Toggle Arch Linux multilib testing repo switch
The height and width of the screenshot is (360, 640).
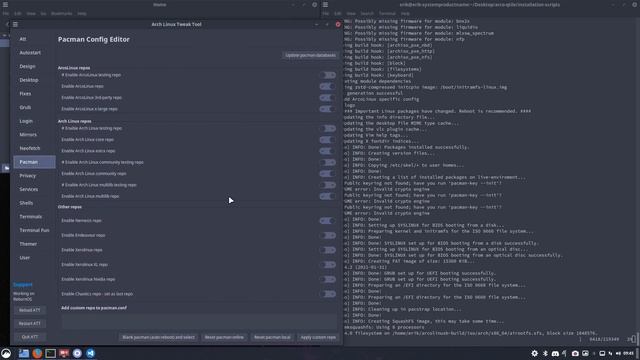[x=327, y=185]
